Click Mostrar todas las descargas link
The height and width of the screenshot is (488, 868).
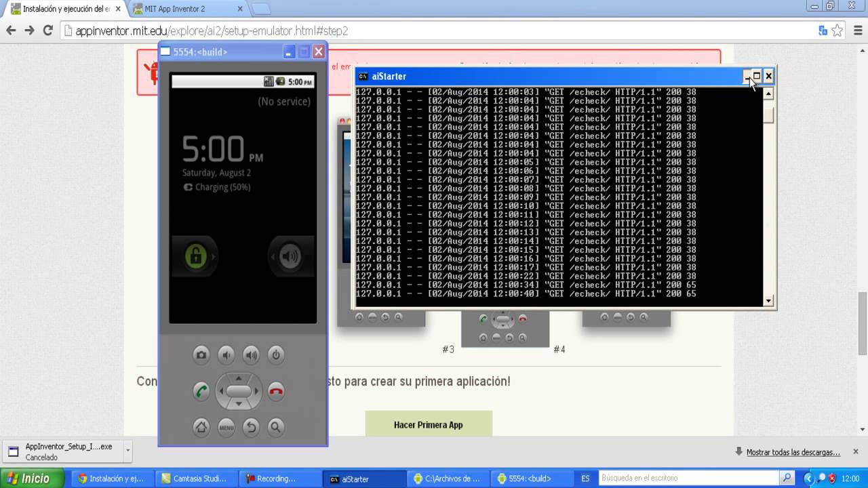coord(793,452)
